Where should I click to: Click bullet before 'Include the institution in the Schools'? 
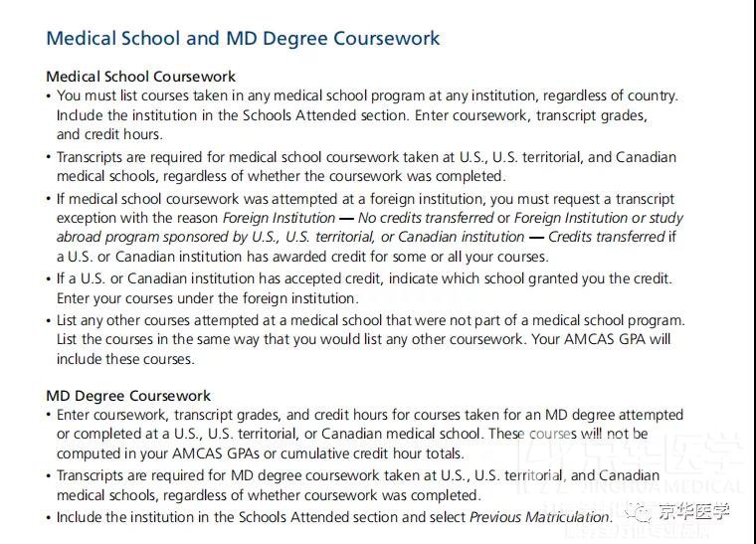[x=48, y=517]
